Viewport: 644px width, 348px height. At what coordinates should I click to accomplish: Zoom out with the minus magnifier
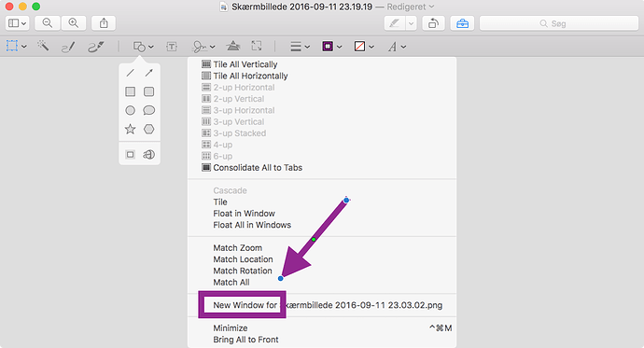pos(48,23)
